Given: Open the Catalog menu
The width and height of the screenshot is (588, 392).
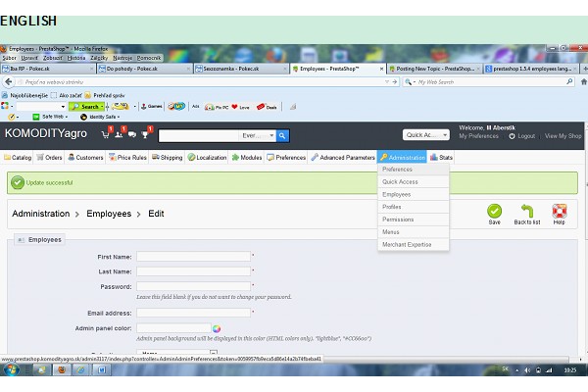Looking at the screenshot, I should [x=18, y=158].
